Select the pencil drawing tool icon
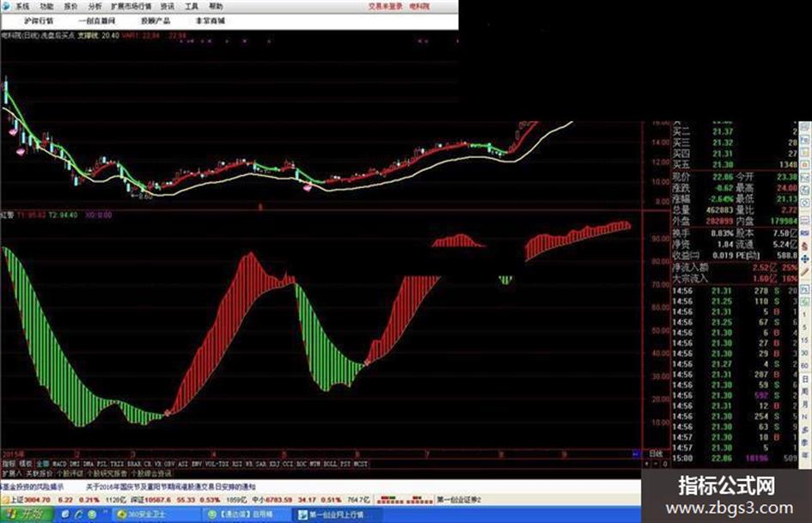Image resolution: width=812 pixels, height=523 pixels. [x=805, y=271]
